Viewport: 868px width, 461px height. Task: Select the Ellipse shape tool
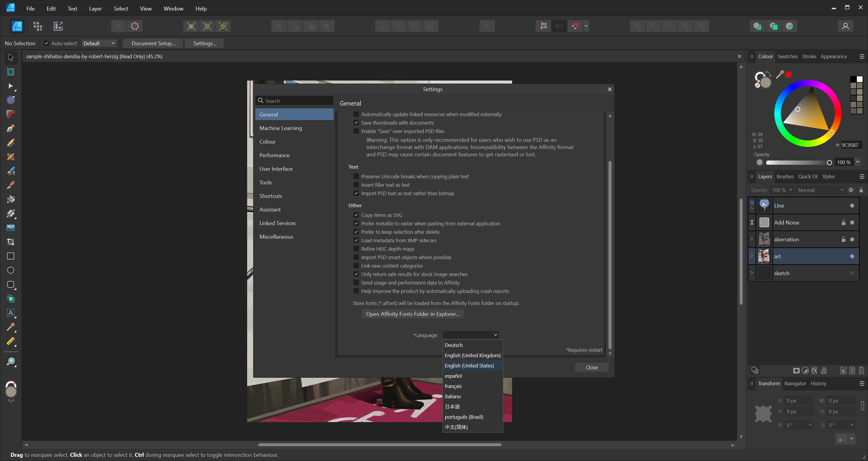point(11,270)
